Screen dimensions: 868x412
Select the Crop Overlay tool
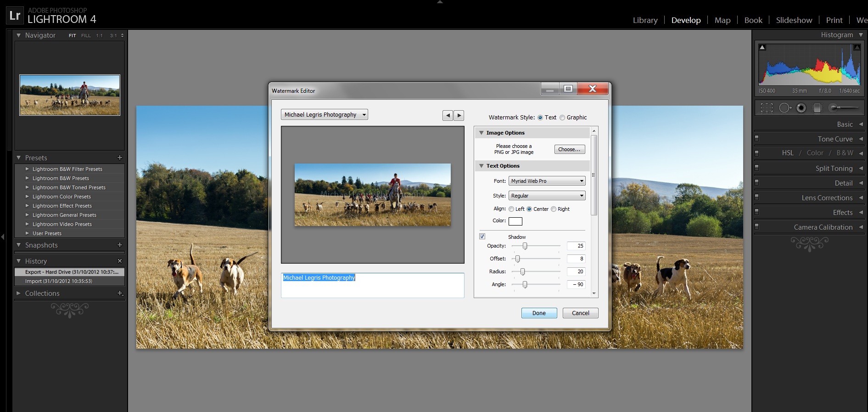pyautogui.click(x=767, y=108)
